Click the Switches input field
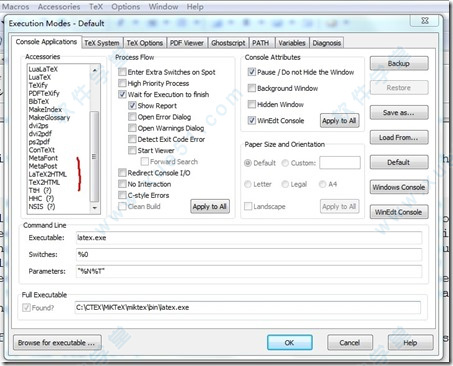The image size is (453, 366). click(249, 255)
